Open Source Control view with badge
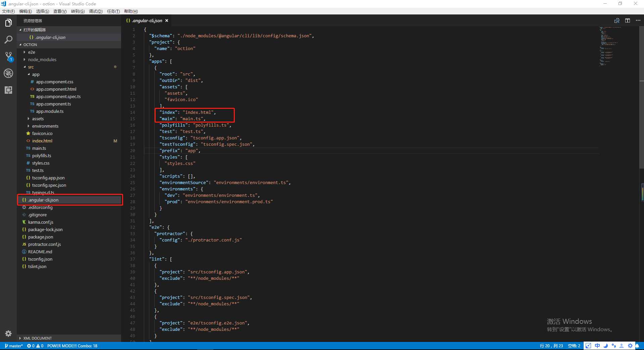 click(8, 56)
